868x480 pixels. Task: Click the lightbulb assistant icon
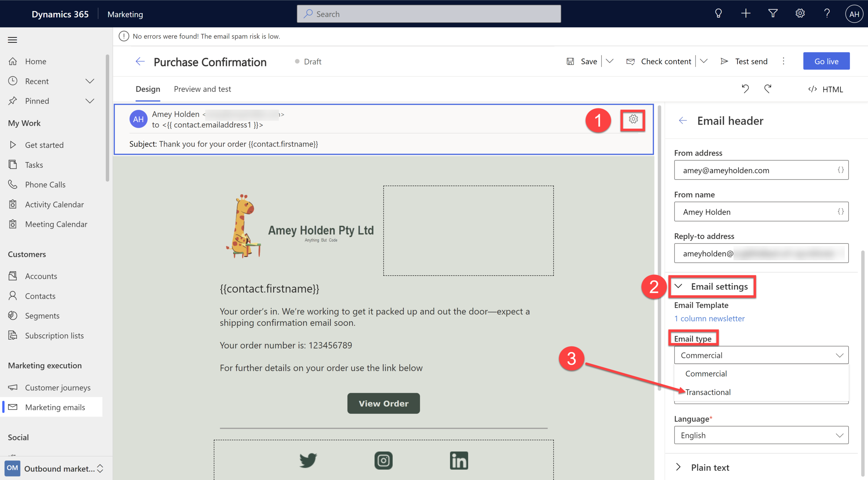(718, 14)
